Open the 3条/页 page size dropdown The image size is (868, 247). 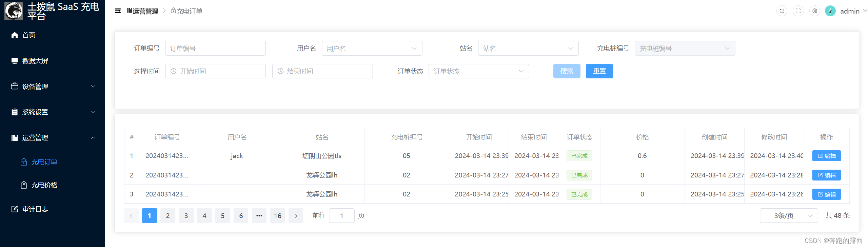789,216
